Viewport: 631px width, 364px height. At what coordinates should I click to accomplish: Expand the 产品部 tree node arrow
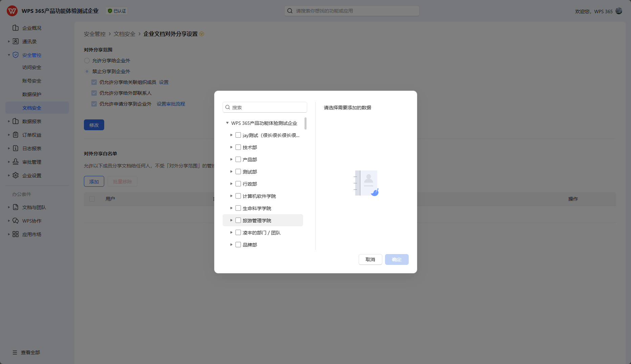pos(231,159)
